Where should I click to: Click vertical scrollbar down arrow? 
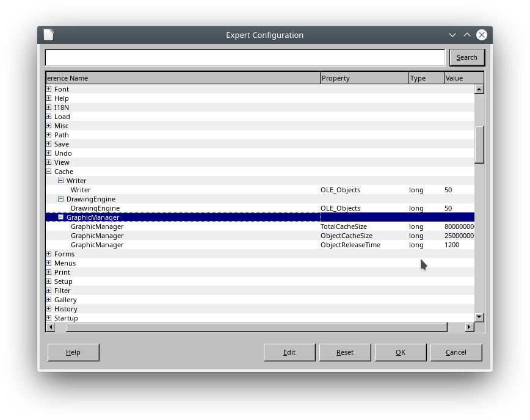click(479, 317)
